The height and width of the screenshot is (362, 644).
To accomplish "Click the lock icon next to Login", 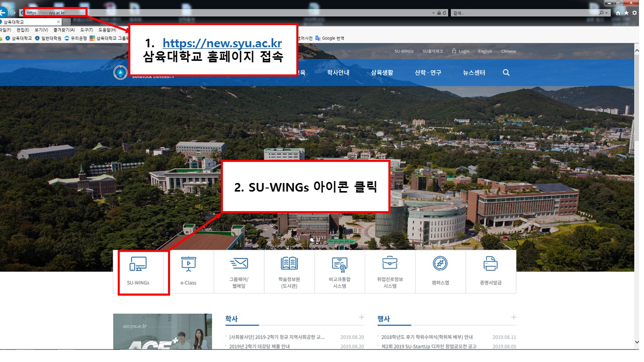I will point(454,51).
